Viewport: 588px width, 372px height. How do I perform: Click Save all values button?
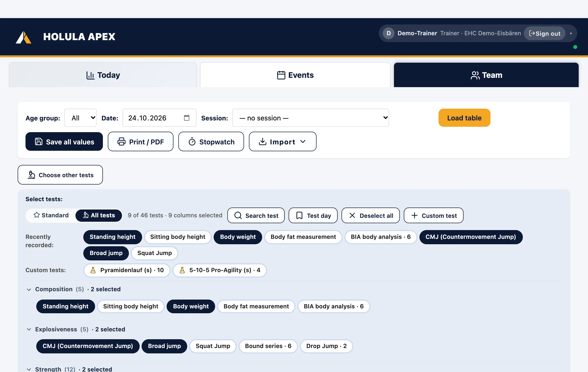coord(64,142)
